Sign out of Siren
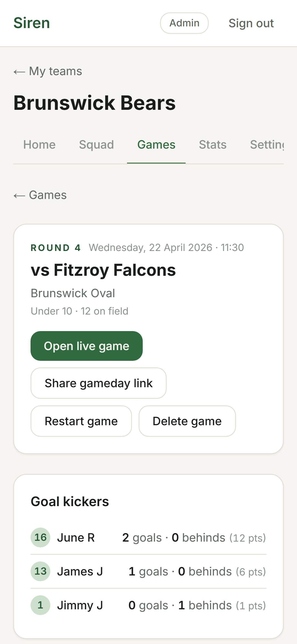The width and height of the screenshot is (297, 644). coord(251,23)
